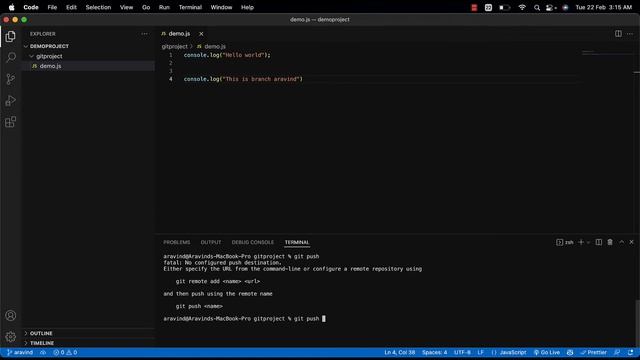The height and width of the screenshot is (360, 640).
Task: Open Explorer more actions ellipsis
Action: pyautogui.click(x=144, y=34)
